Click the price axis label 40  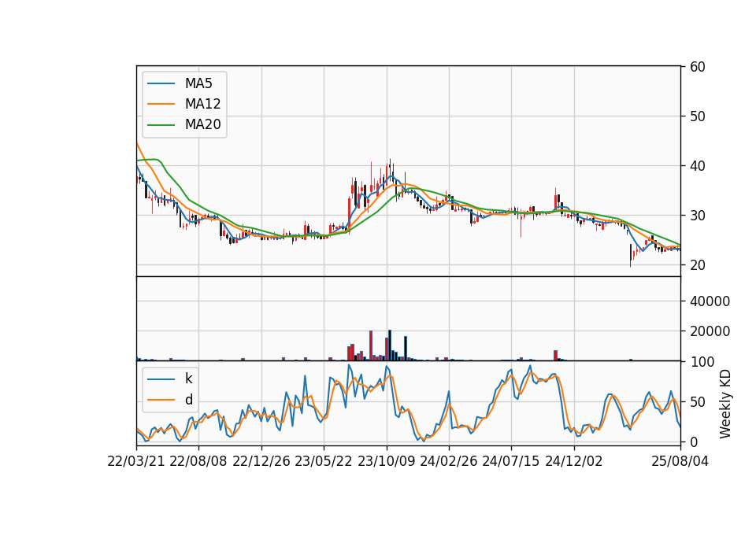click(x=697, y=166)
